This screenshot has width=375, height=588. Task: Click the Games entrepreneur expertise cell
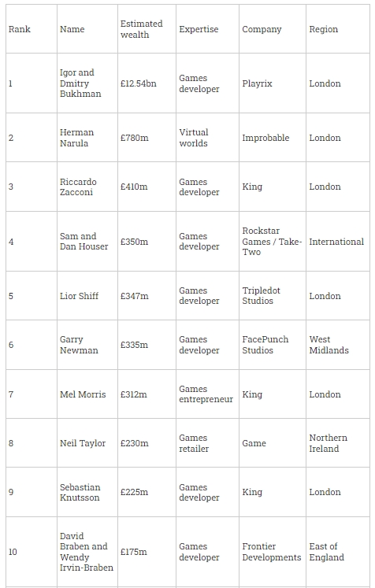(207, 394)
